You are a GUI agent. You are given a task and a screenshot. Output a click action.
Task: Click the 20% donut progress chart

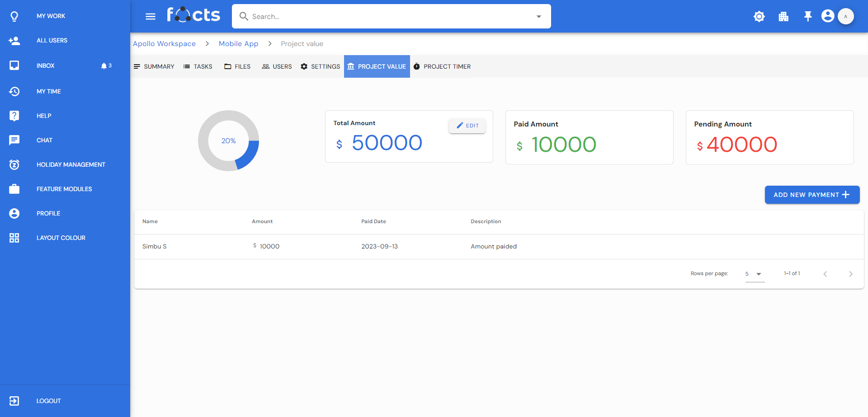pyautogui.click(x=228, y=141)
